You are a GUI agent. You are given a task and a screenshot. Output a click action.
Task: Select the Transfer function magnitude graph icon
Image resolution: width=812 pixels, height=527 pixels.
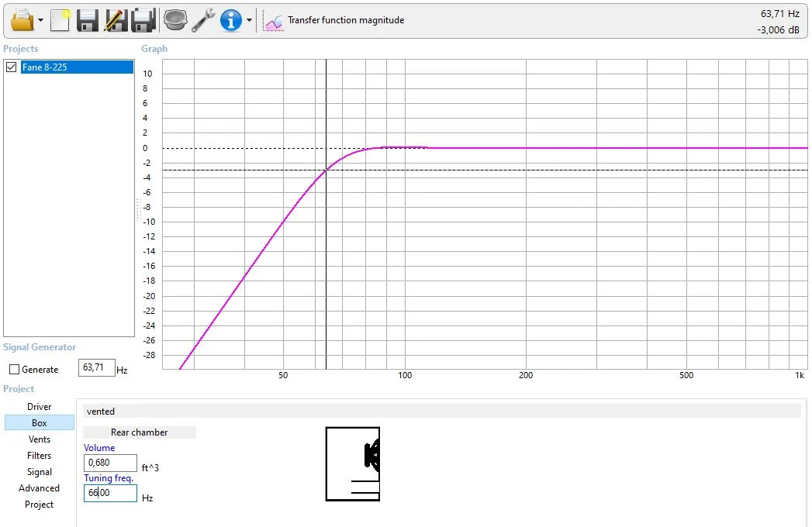pyautogui.click(x=273, y=20)
